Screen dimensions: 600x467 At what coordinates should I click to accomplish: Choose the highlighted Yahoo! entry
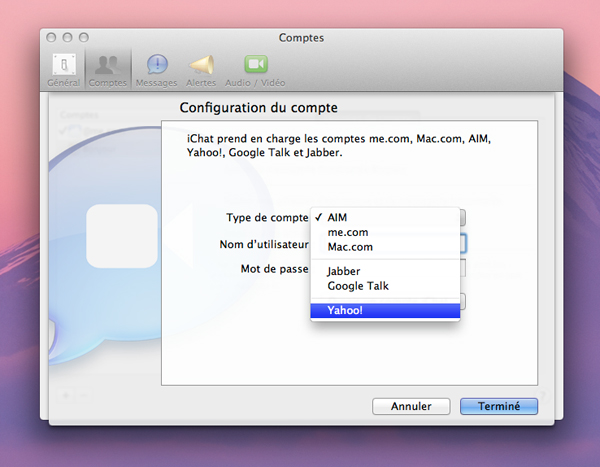coord(385,310)
